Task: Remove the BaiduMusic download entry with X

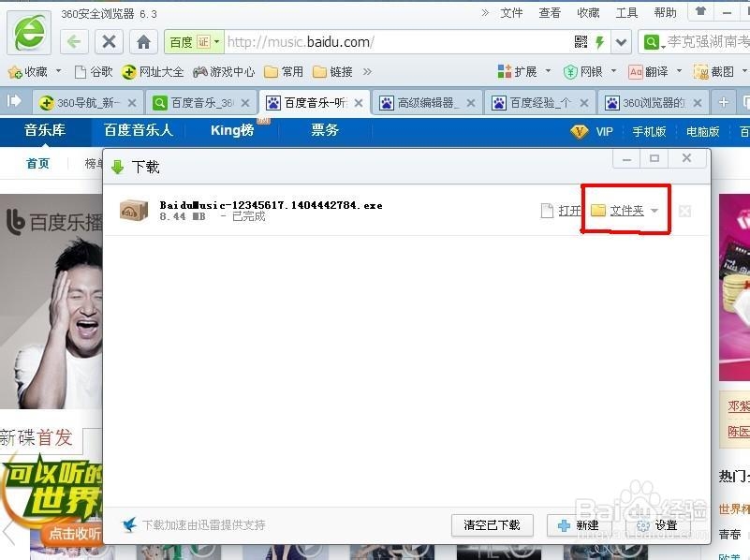Action: coord(684,211)
